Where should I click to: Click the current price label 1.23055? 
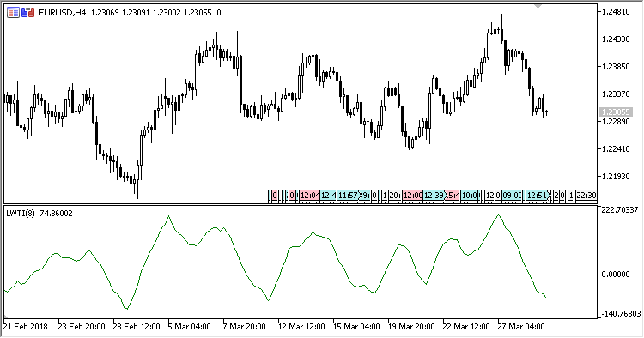tap(615, 112)
